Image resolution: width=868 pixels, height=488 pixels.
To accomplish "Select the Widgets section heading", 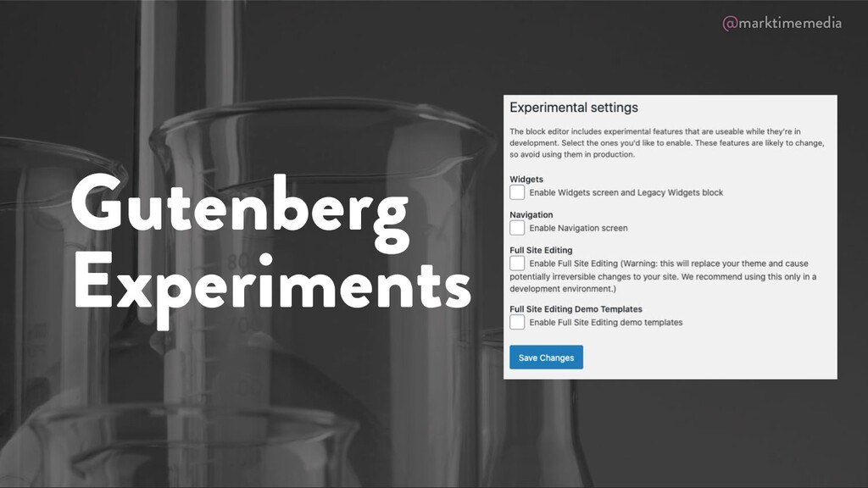I will click(x=526, y=180).
